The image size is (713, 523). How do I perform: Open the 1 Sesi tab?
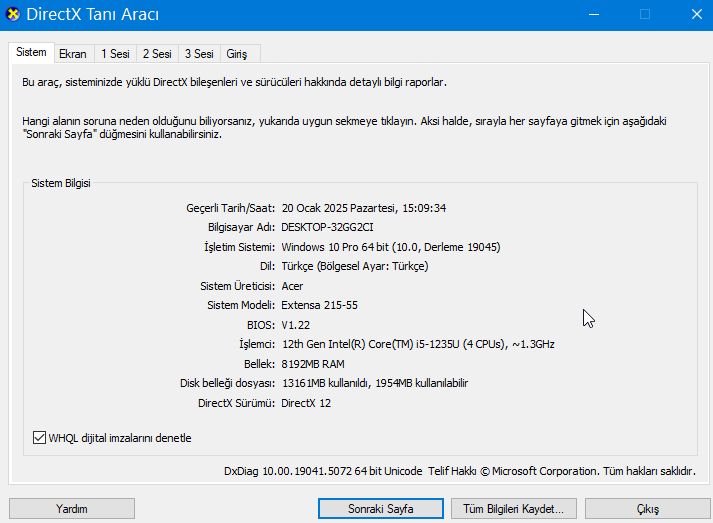click(x=115, y=54)
